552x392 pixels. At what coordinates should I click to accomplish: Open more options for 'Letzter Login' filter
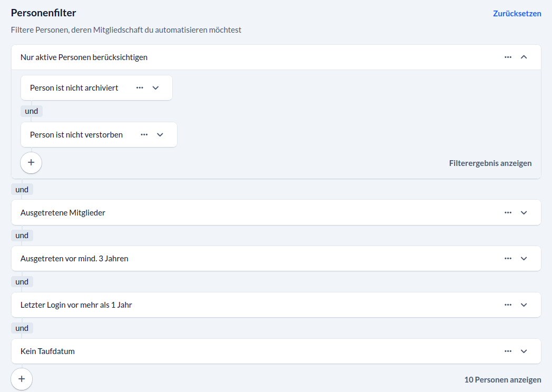tap(508, 305)
